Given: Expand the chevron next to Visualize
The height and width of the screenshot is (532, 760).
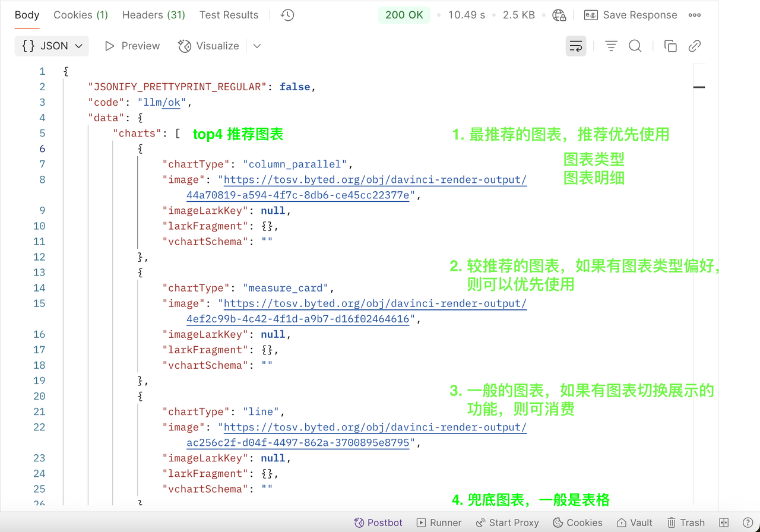Looking at the screenshot, I should click(x=257, y=46).
